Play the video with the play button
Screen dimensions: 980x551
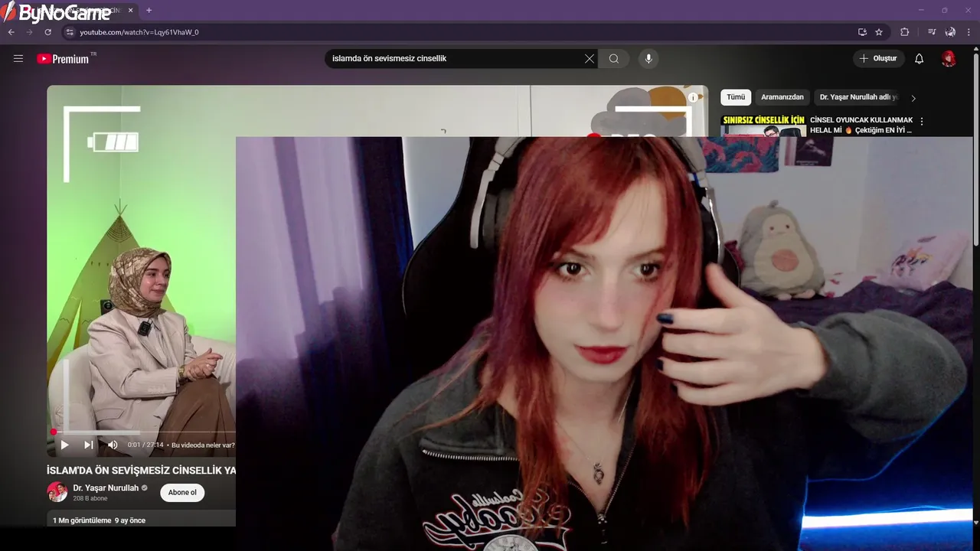[64, 445]
